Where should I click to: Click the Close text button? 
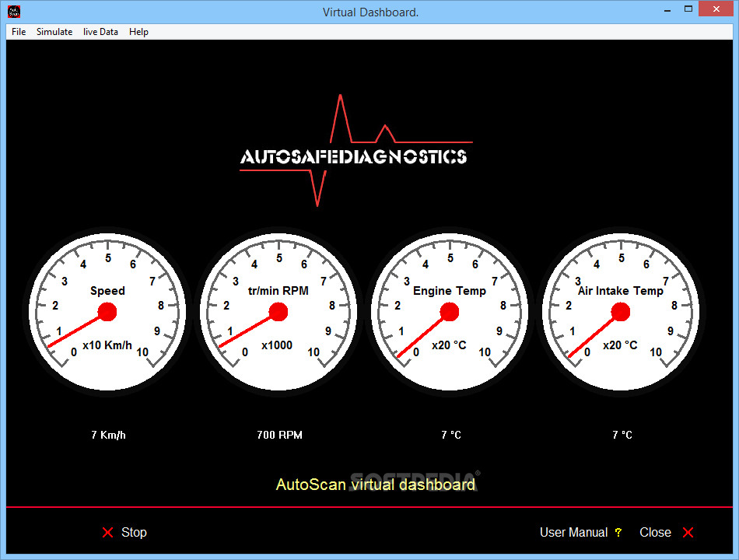tap(655, 532)
